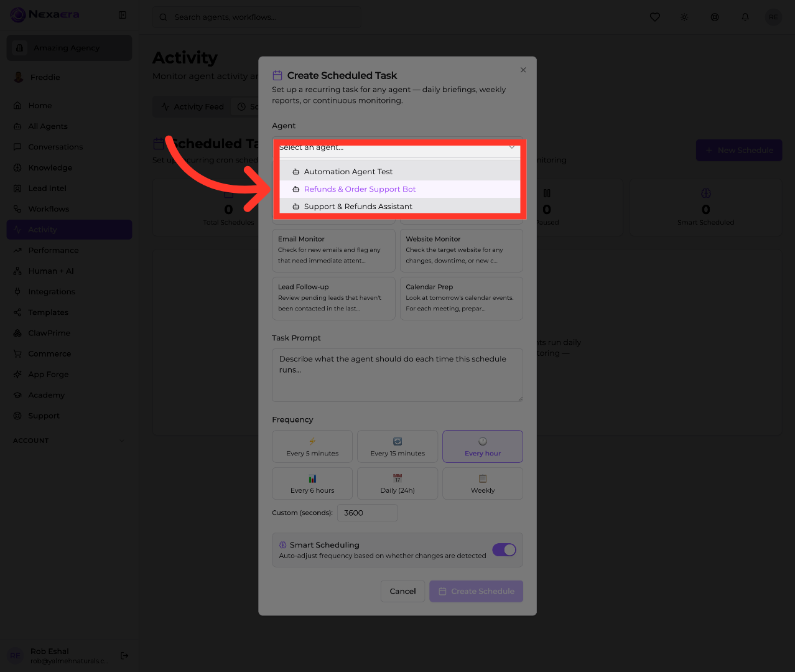Click the Smart Scheduling brain icon

coord(283,545)
